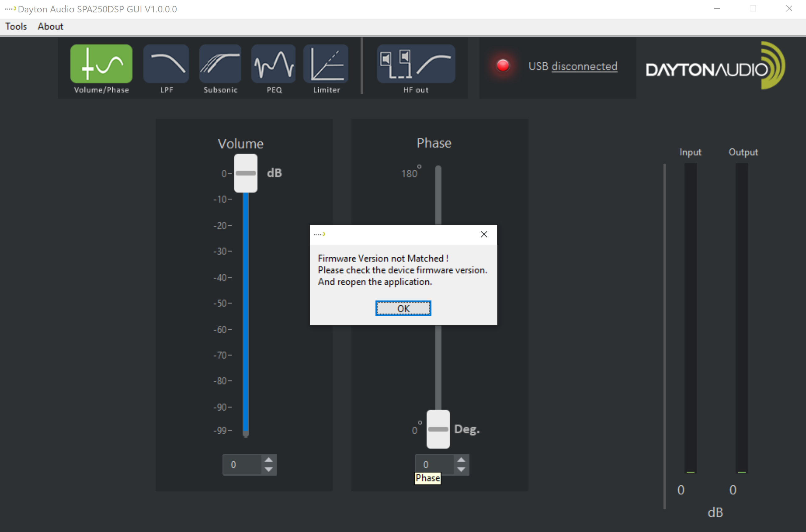Click the blue volume track at -50
The height and width of the screenshot is (532, 806).
pos(246,303)
